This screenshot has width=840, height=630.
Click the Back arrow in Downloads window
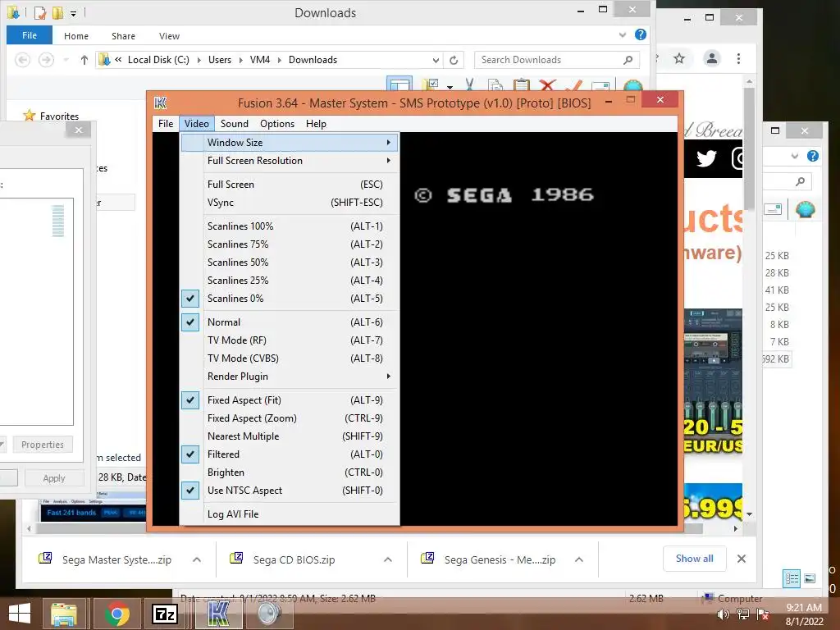pyautogui.click(x=22, y=59)
